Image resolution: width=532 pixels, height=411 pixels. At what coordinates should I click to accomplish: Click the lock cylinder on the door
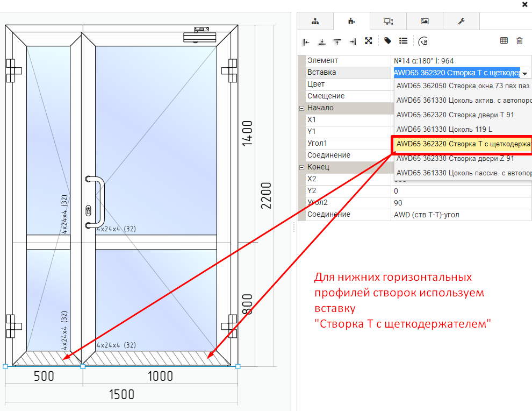(89, 210)
